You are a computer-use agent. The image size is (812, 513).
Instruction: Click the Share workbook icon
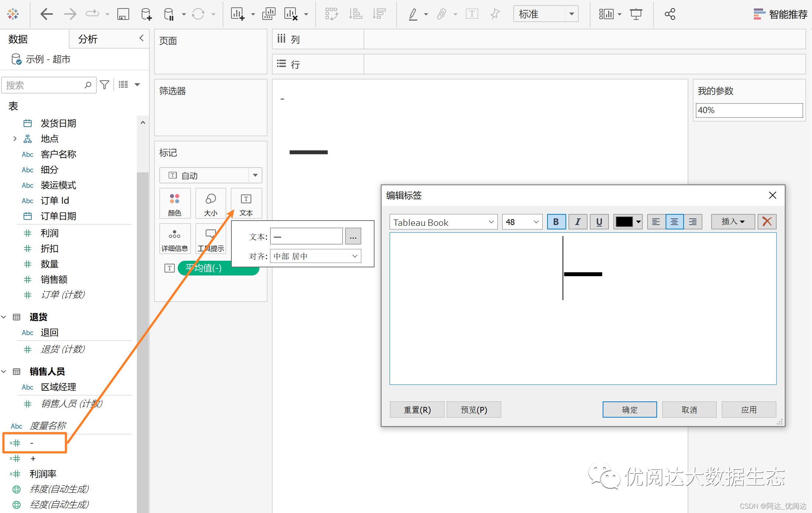click(x=670, y=14)
